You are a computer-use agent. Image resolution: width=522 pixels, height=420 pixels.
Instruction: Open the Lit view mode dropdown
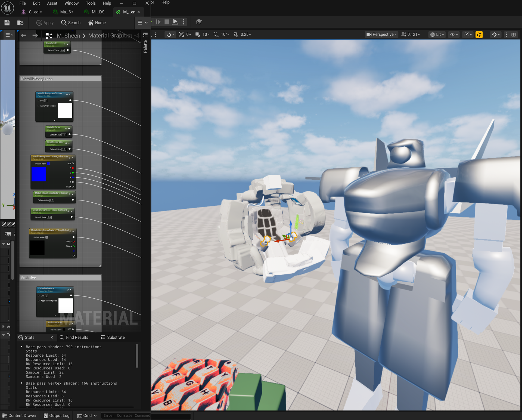[x=437, y=35]
